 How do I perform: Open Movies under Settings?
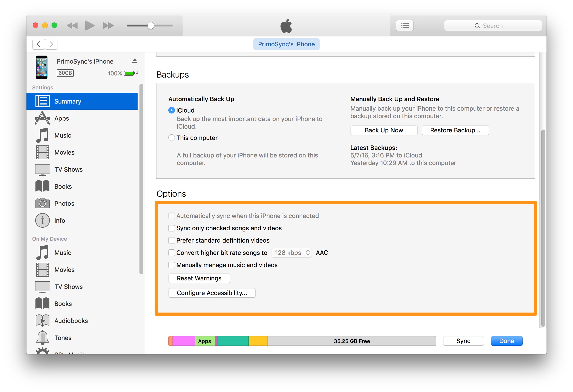[x=82, y=152]
